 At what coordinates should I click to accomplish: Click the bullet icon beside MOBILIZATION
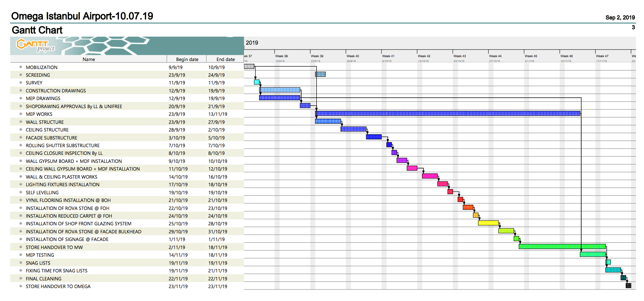pyautogui.click(x=21, y=67)
